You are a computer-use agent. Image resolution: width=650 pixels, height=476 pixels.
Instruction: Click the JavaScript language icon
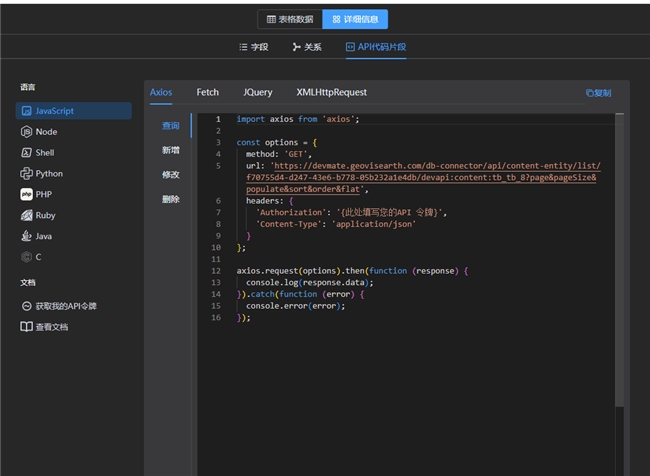coord(27,111)
